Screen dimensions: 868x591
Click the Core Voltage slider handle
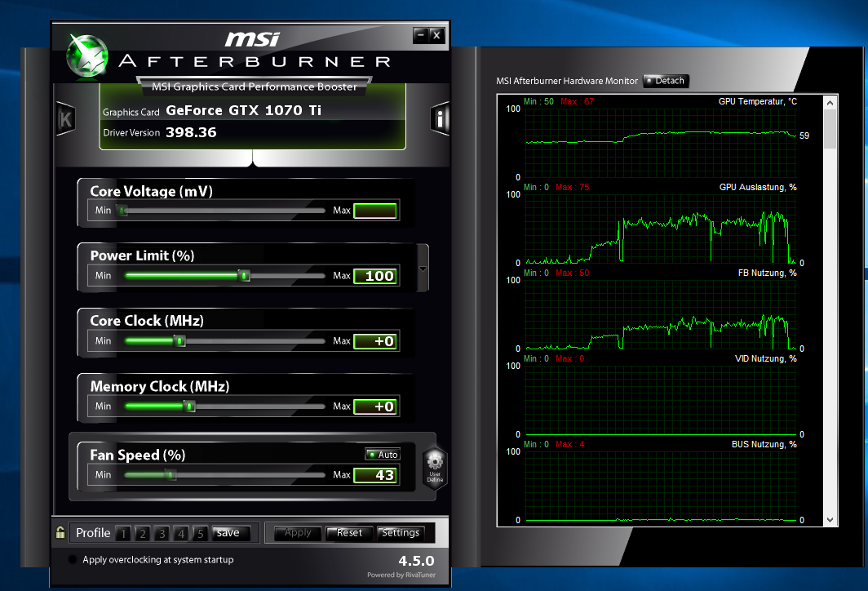pyautogui.click(x=123, y=211)
